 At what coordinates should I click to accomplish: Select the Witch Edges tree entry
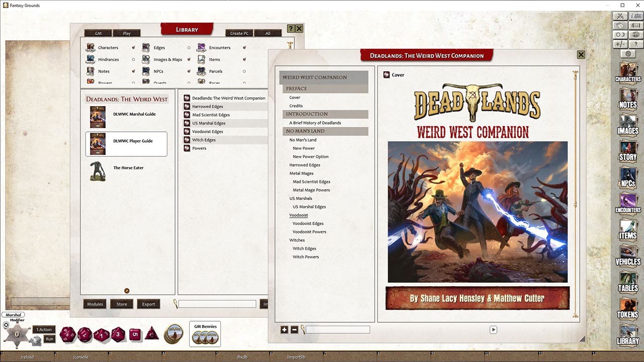pyautogui.click(x=304, y=248)
